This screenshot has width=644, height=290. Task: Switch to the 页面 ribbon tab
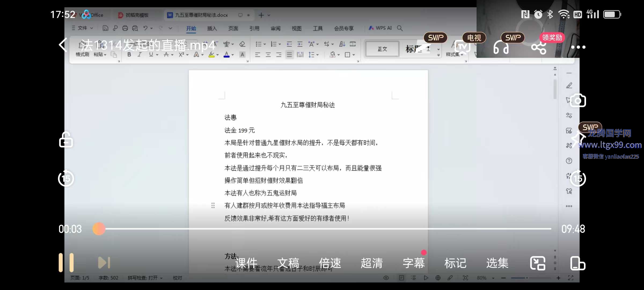[233, 28]
